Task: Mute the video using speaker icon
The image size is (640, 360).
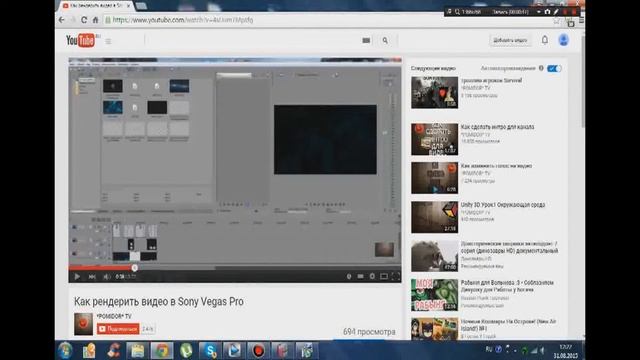Action: tap(107, 276)
